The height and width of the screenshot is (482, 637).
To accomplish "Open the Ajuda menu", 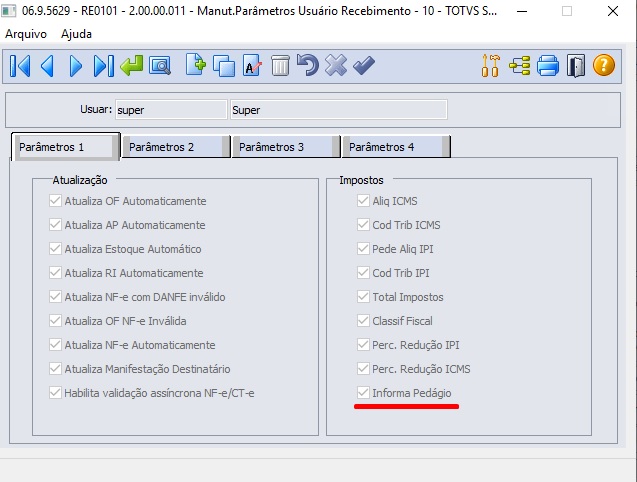I will (76, 34).
